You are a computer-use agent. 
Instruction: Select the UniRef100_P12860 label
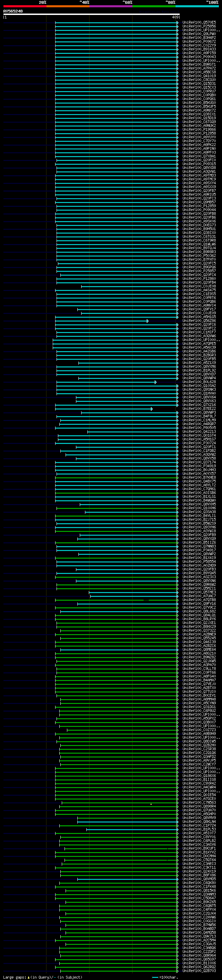pos(199,278)
